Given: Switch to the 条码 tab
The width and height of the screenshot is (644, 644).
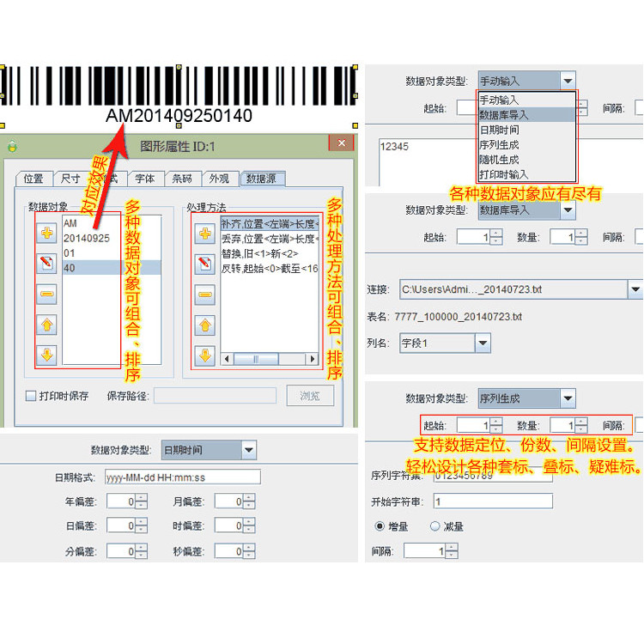Looking at the screenshot, I should pos(182,179).
